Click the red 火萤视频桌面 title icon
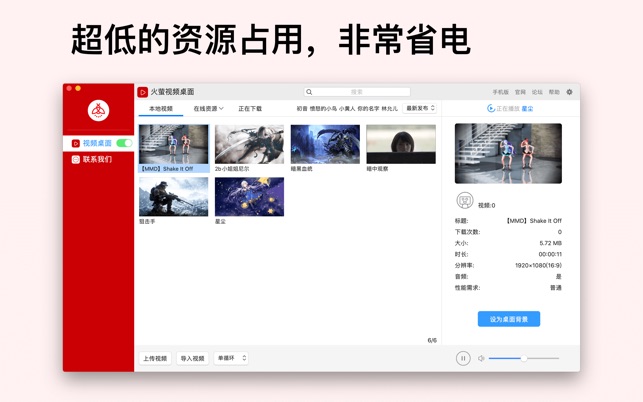The height and width of the screenshot is (402, 643). pos(143,92)
